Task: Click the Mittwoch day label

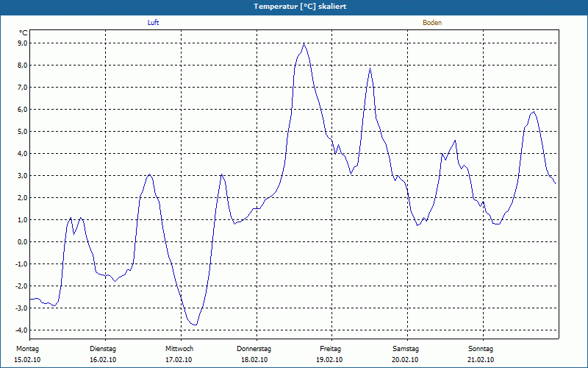Action: [179, 349]
